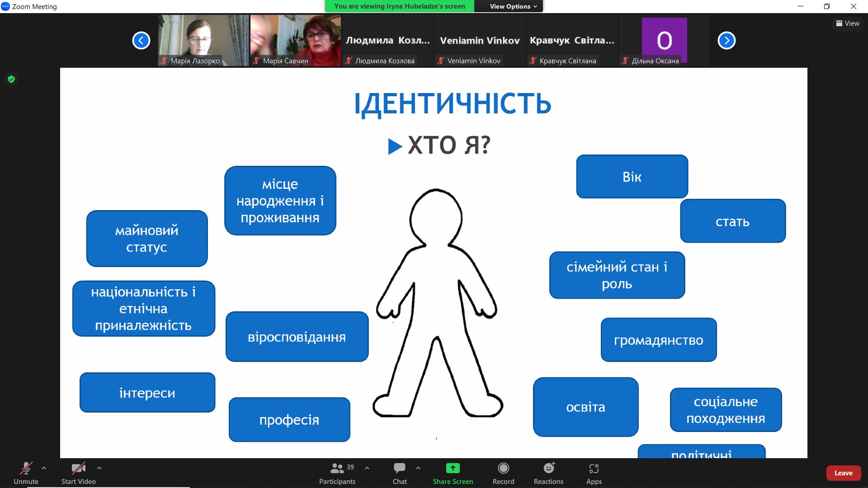This screenshot has height=488, width=868.
Task: Open the Participants panel icon
Action: coord(337,469)
